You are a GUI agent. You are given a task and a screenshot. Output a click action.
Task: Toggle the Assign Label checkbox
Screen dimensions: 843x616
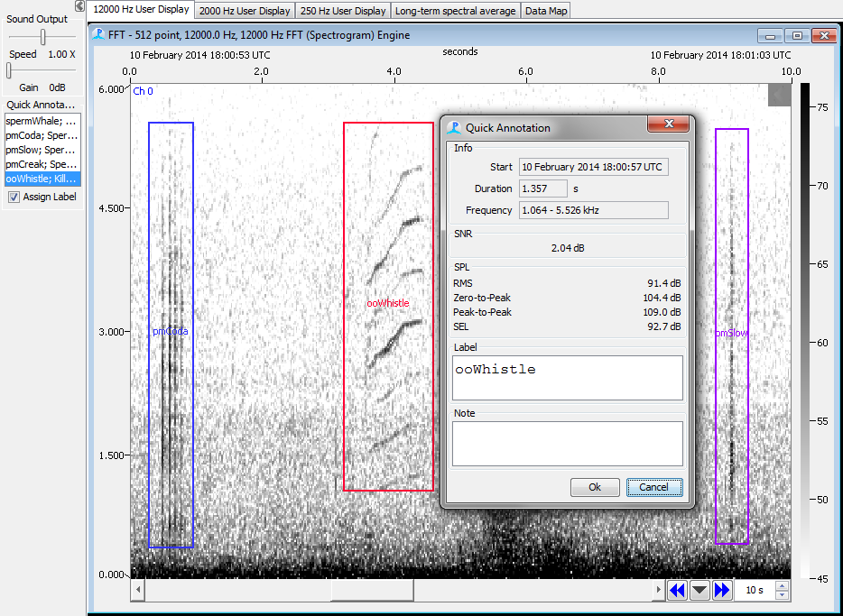[14, 198]
